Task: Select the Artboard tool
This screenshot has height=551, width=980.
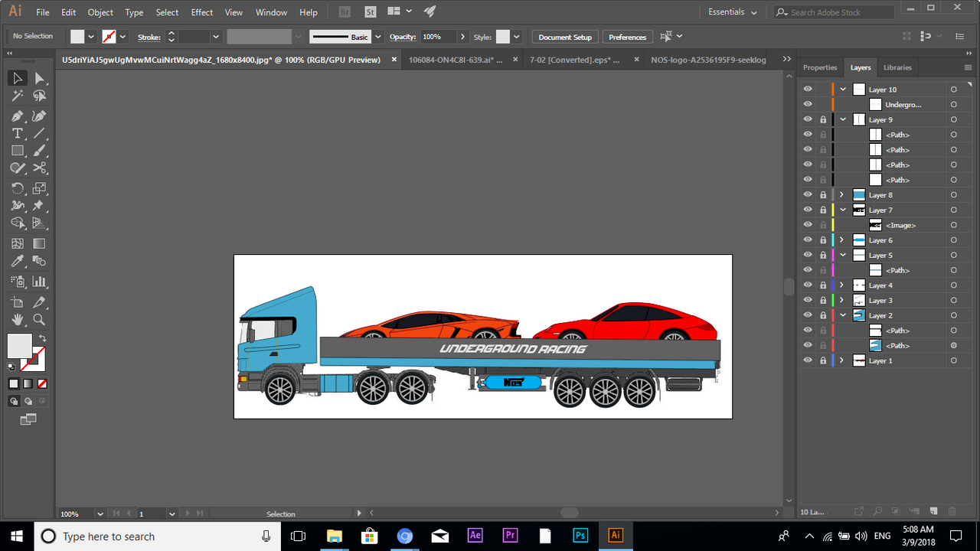Action: [x=18, y=302]
